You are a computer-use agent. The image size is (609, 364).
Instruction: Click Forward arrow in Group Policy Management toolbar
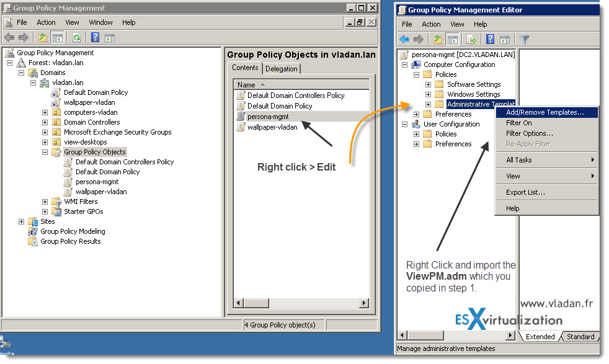point(24,38)
